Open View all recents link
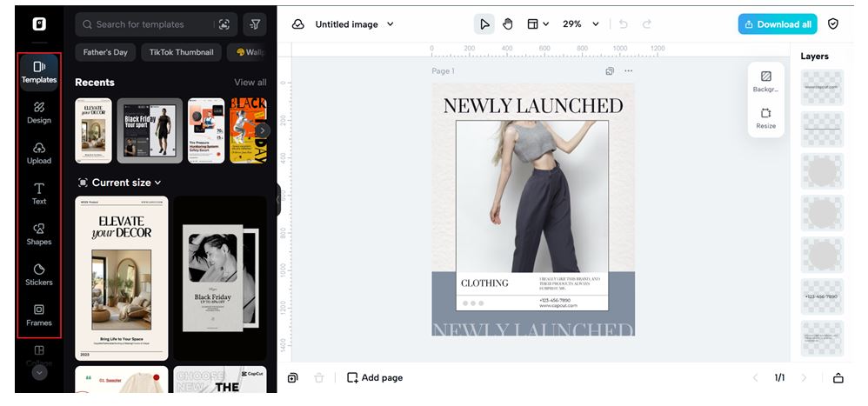This screenshot has width=868, height=406. coord(250,83)
